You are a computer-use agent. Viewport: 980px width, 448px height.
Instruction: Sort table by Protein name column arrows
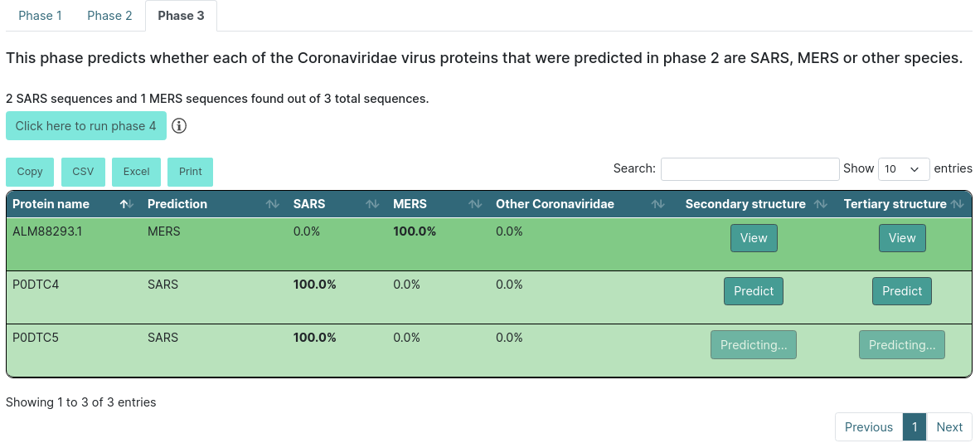point(127,204)
